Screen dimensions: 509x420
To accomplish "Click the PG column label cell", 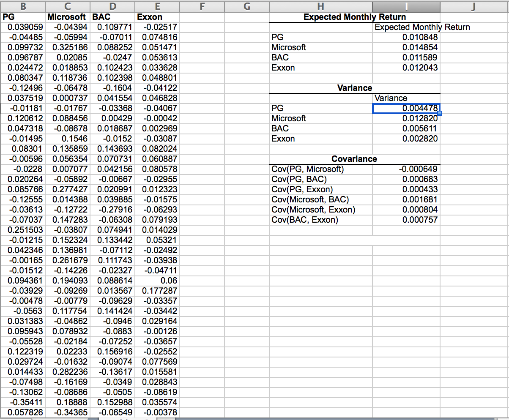I will tap(23, 17).
